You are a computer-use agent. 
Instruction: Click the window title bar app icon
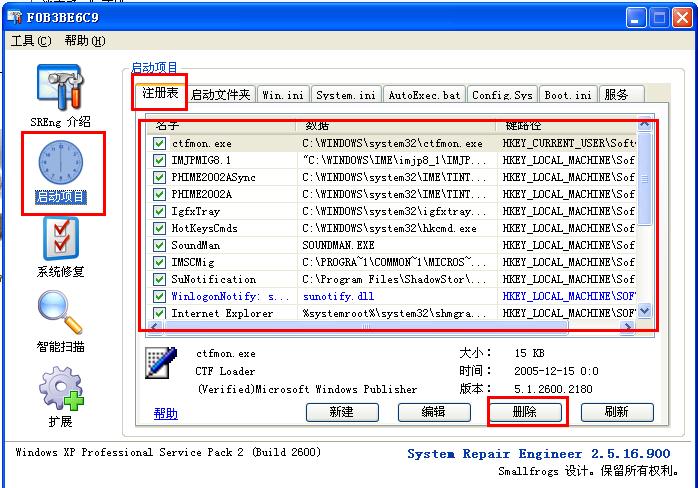(14, 17)
